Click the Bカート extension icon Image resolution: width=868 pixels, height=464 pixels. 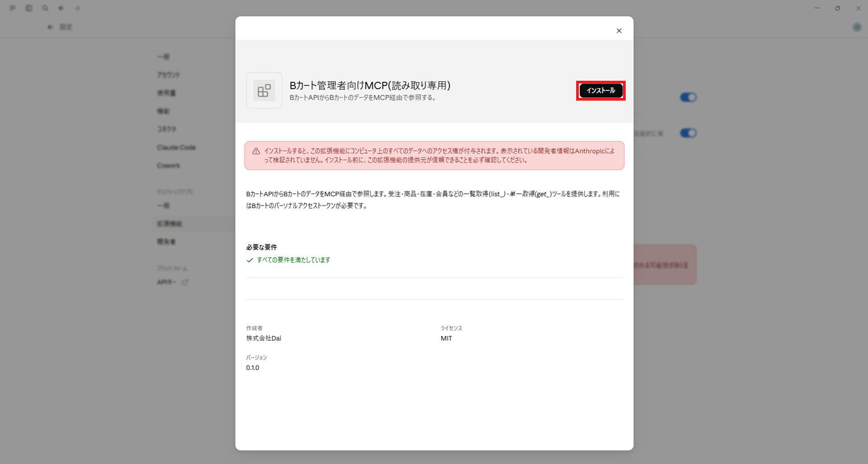tap(264, 90)
